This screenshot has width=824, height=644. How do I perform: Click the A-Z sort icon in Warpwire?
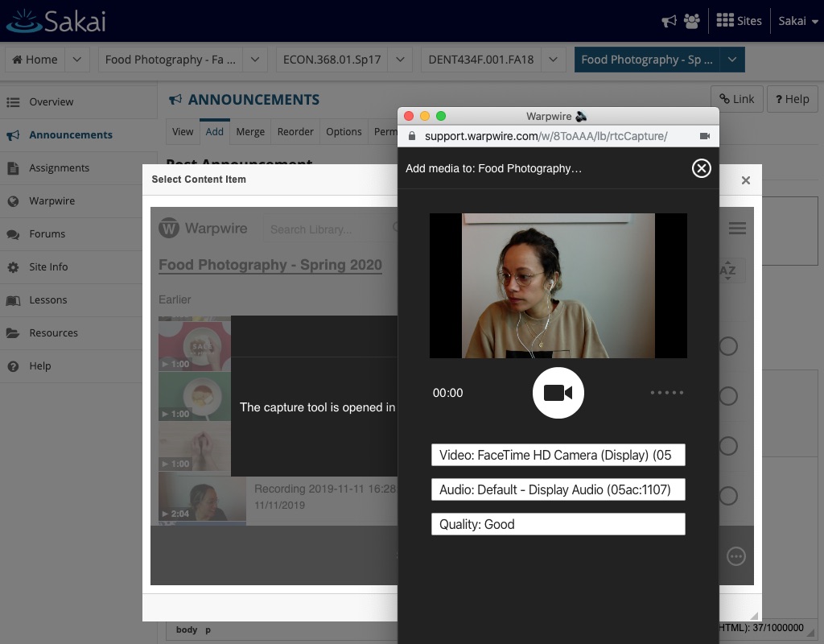(x=728, y=270)
